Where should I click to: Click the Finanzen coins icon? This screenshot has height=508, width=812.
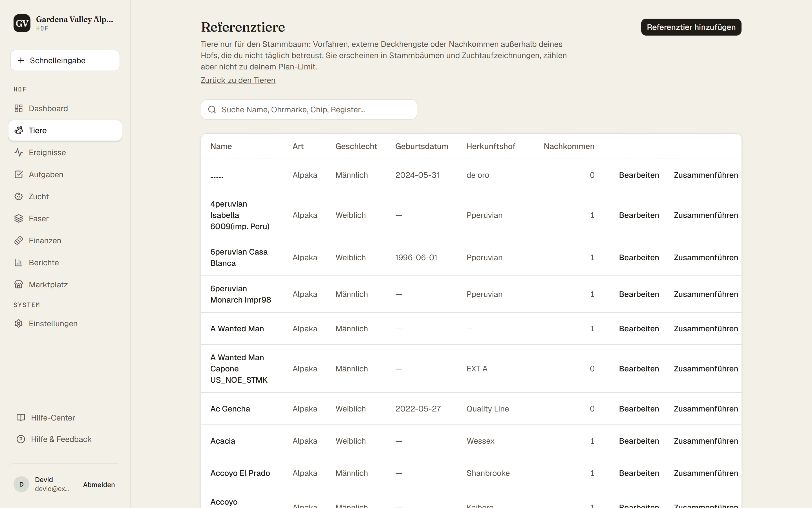pos(18,240)
